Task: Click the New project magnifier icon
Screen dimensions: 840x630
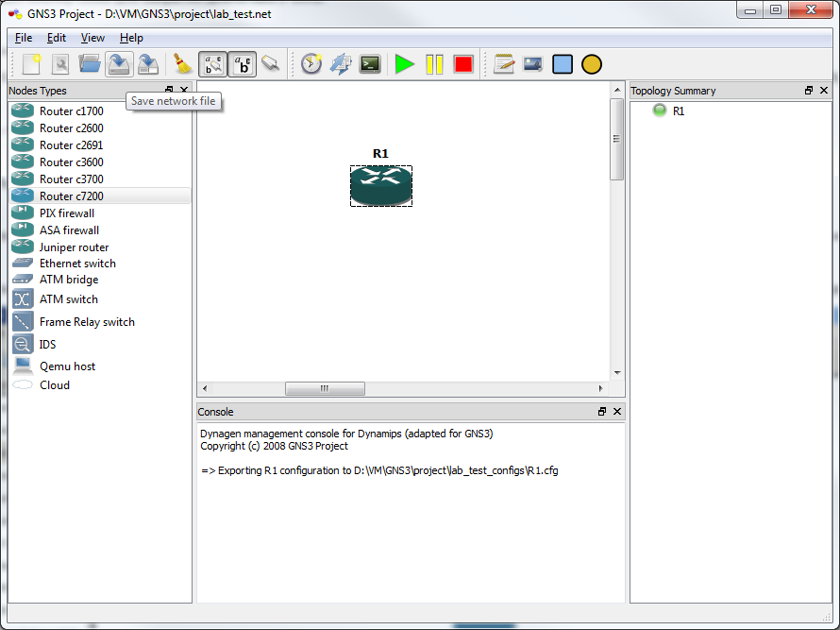Action: coord(60,64)
